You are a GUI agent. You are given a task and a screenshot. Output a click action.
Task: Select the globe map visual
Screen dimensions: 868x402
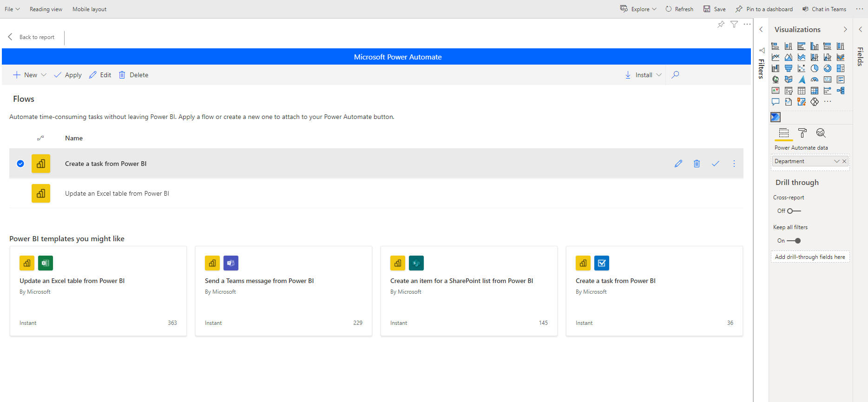click(775, 79)
